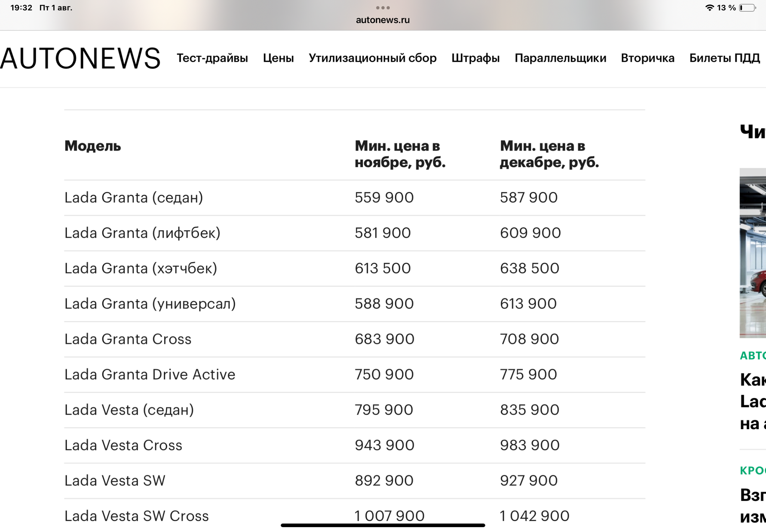The width and height of the screenshot is (766, 532).
Task: Select the Параллельщики nav item
Action: click(560, 58)
